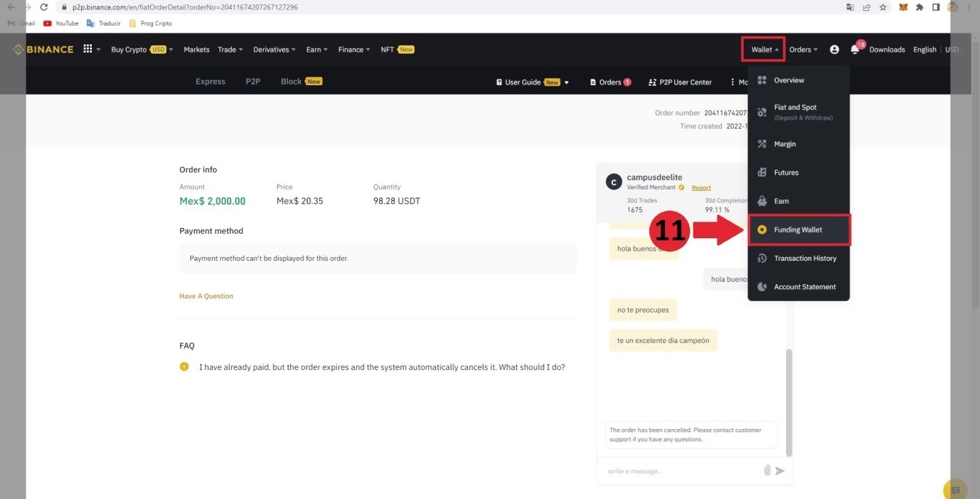Expand the Buy Crypto dropdown
Viewport: 980px width, 499px height.
click(141, 50)
